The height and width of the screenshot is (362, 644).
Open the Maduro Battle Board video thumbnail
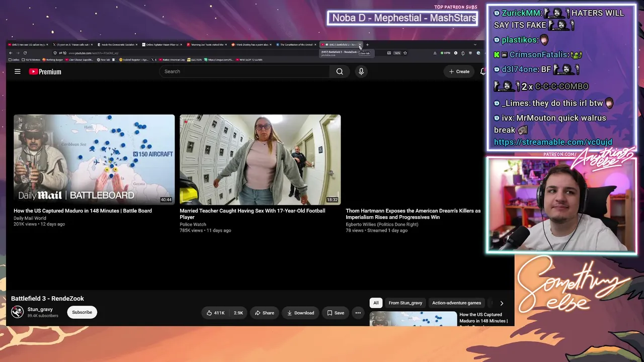click(x=94, y=159)
